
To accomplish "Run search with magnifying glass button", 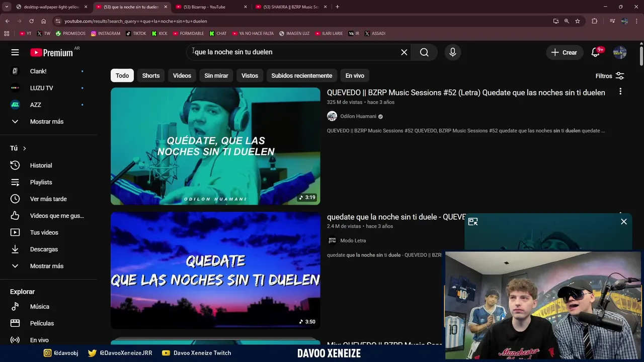I will [x=424, y=52].
